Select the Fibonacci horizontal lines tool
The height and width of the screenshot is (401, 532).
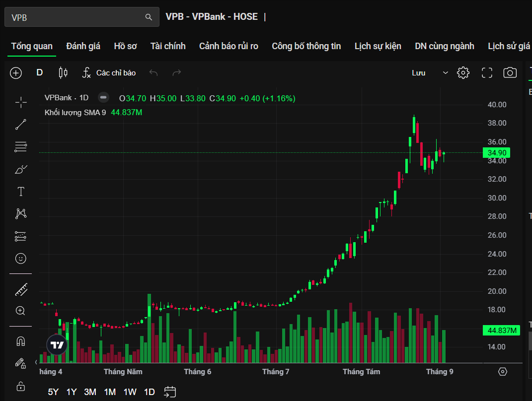click(21, 147)
